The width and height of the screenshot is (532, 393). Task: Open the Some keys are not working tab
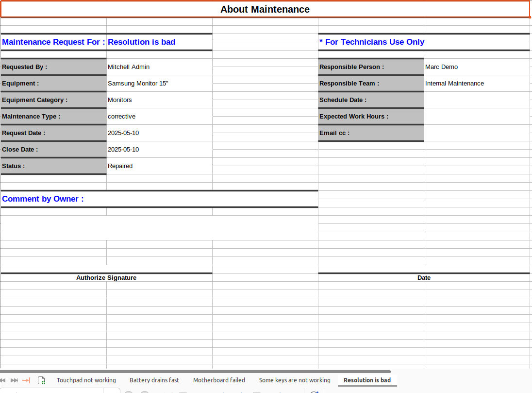(295, 380)
